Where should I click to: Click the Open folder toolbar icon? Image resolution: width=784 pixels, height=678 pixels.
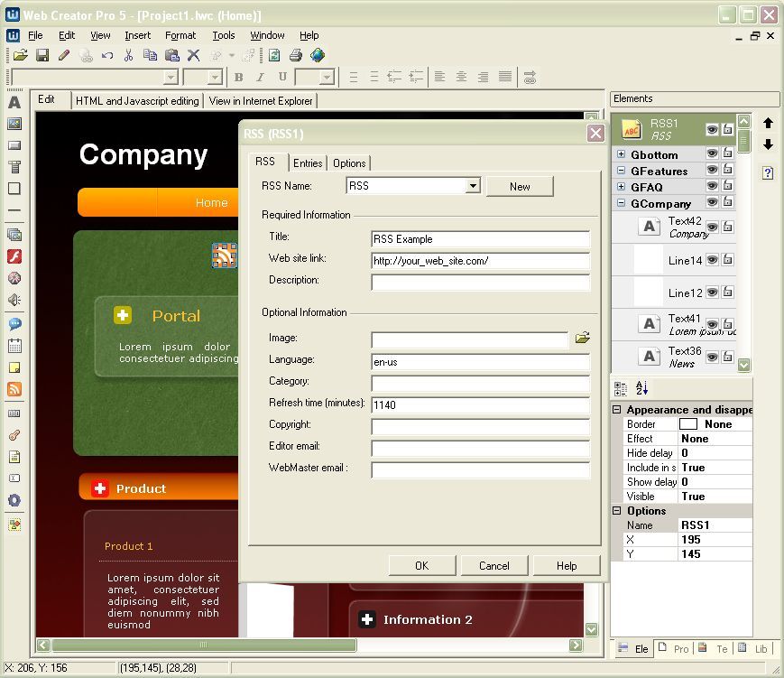21,55
